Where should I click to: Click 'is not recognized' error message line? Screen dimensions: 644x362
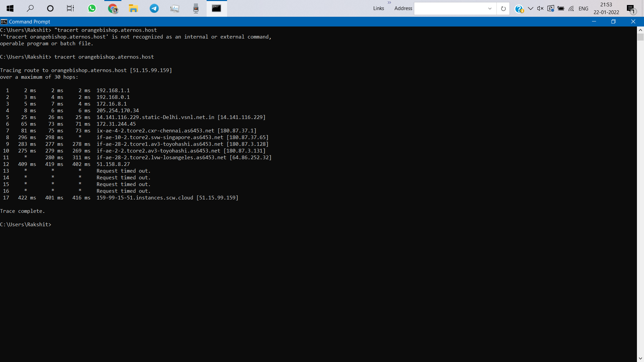click(x=136, y=37)
